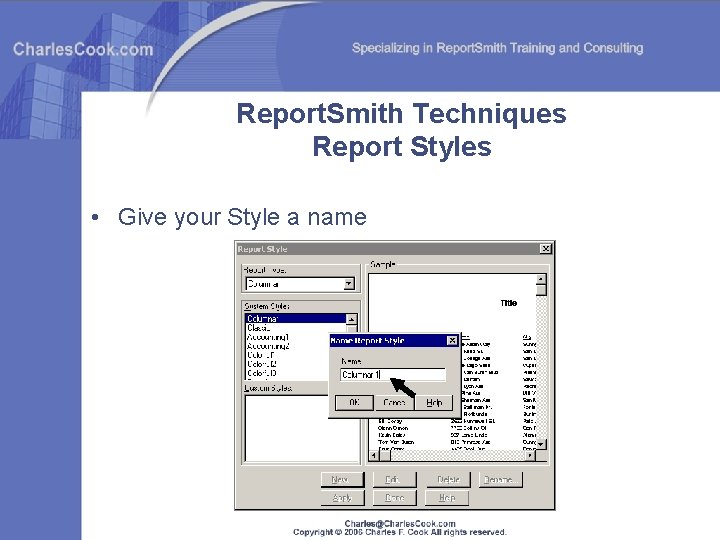
Task: Close the Report Style window
Action: point(545,248)
